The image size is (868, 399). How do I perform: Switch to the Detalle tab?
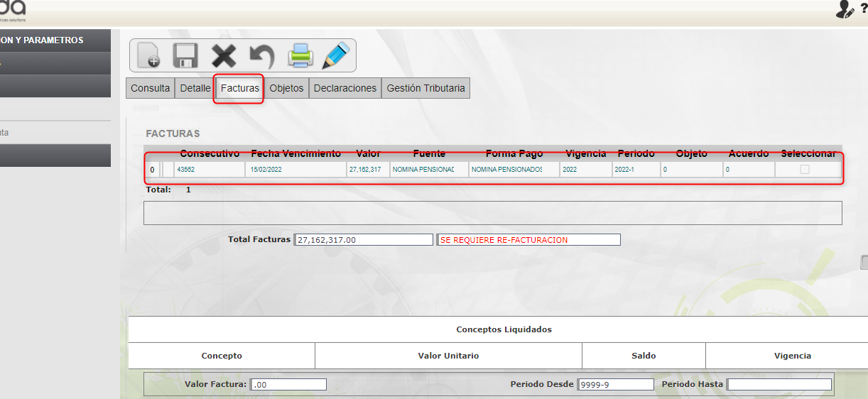coord(195,88)
